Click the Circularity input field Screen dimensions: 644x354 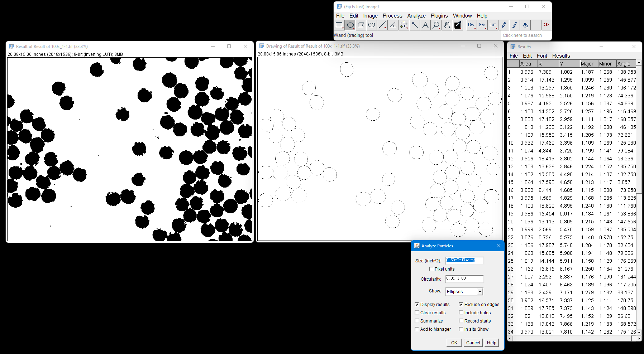(x=464, y=278)
